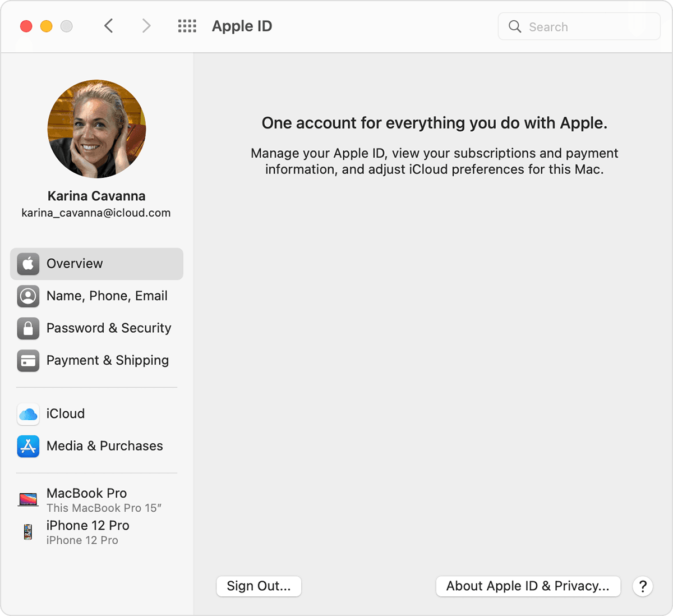This screenshot has width=673, height=616.
Task: Open Payment & Shipping settings
Action: (96, 361)
